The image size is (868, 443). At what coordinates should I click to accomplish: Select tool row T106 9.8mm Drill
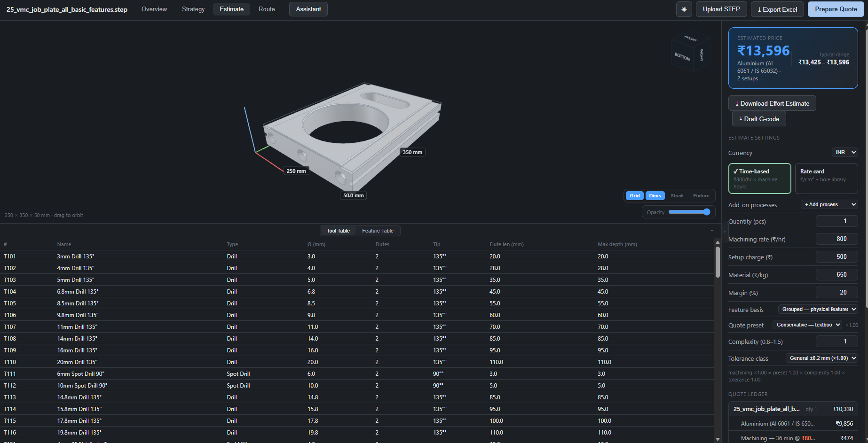[x=357, y=315]
